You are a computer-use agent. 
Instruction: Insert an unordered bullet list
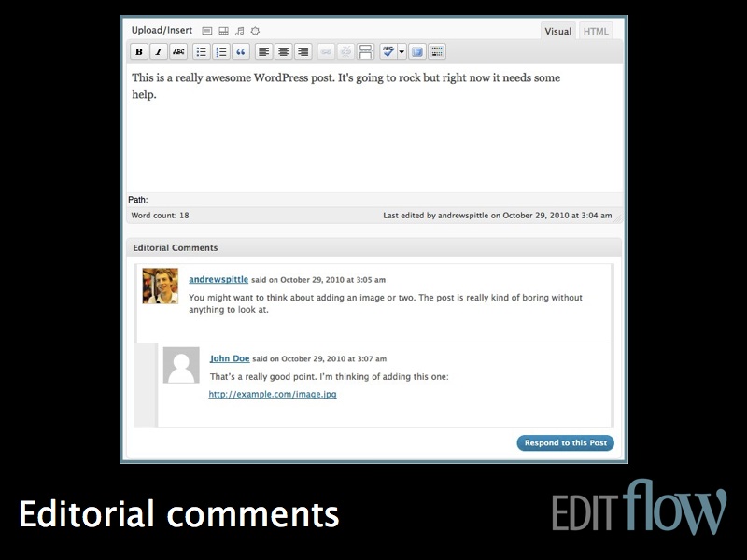point(202,51)
